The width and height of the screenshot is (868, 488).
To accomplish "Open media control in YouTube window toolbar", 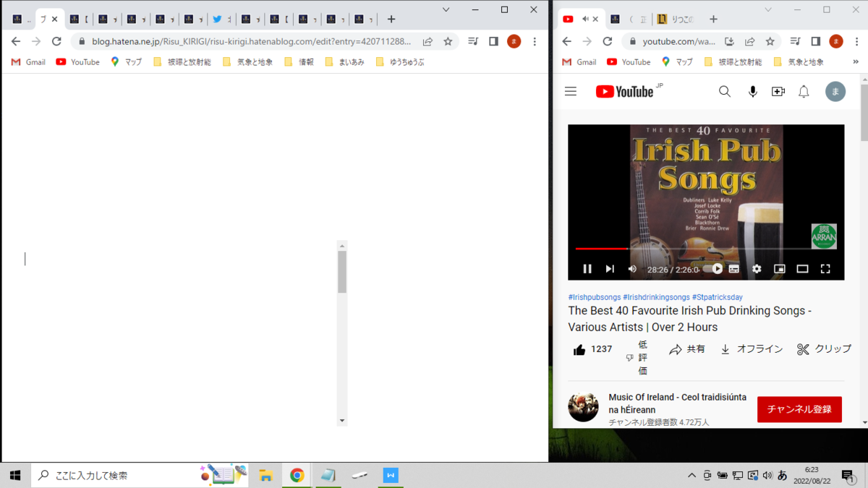I will [x=795, y=42].
